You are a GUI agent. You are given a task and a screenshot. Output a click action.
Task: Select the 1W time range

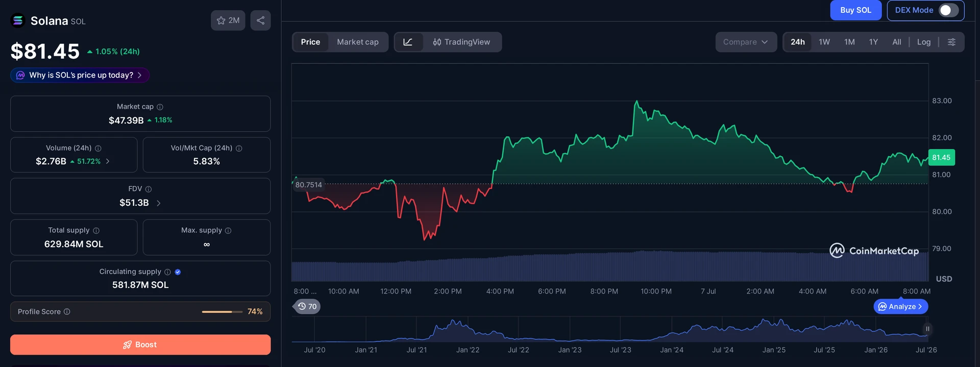coord(824,42)
